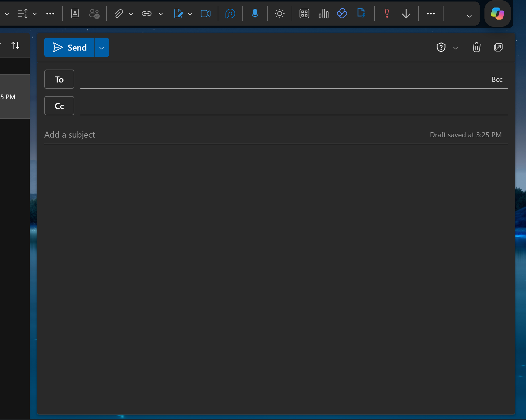Click in the Cc recipients field
Image resolution: width=526 pixels, height=420 pixels.
(x=294, y=106)
